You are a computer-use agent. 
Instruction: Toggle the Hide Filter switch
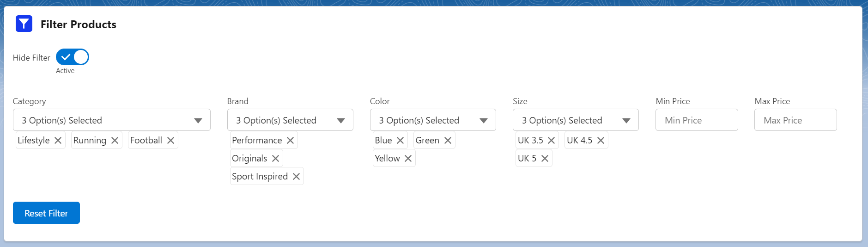click(73, 57)
